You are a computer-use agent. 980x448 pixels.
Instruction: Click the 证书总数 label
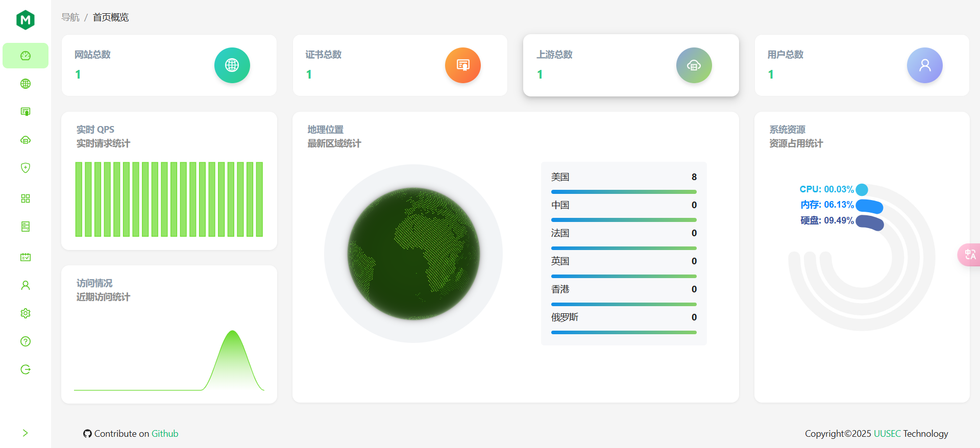324,55
